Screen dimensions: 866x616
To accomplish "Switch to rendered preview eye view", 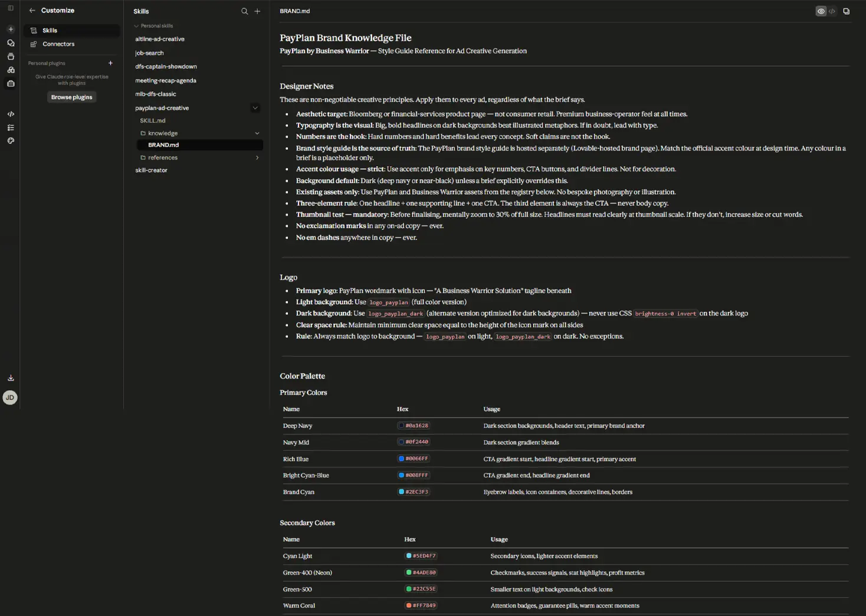I will pyautogui.click(x=821, y=11).
